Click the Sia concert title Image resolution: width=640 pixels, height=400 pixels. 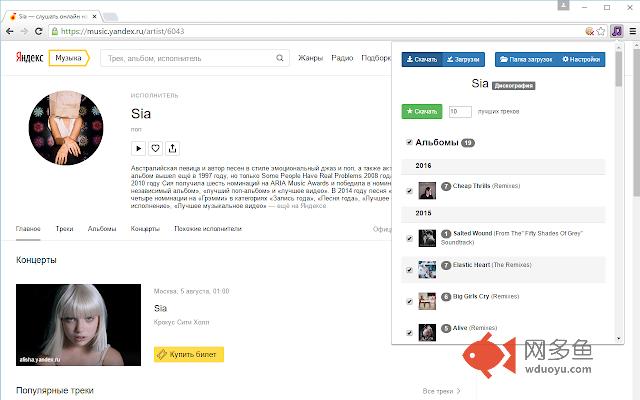pos(160,308)
